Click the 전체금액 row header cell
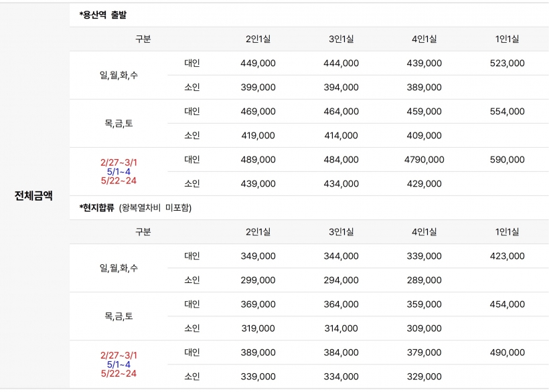Viewport: 549px width, 392px height. pos(33,196)
